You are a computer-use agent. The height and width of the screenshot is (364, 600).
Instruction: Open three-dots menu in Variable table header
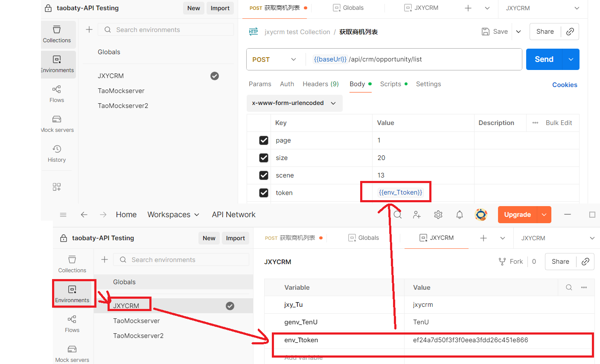[584, 288]
